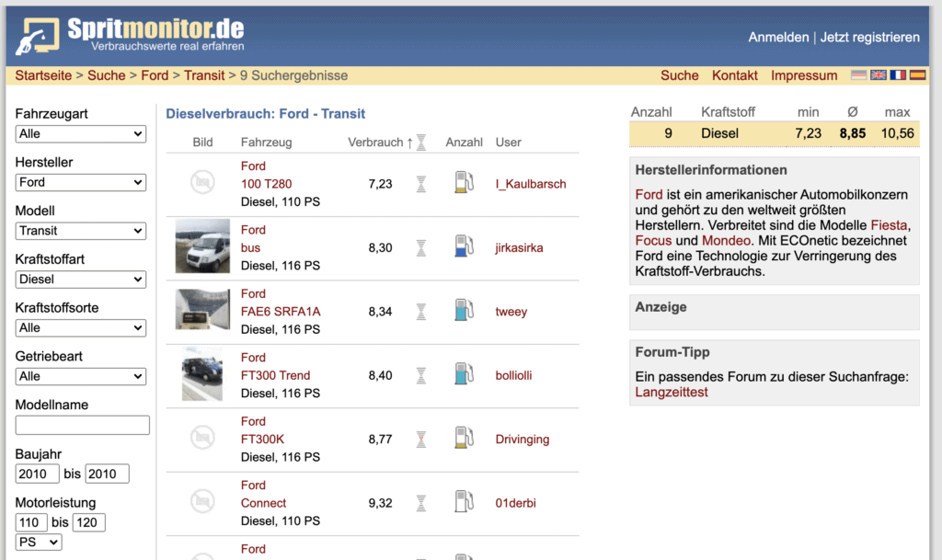Viewport: 942px width, 560px height.
Task: Click fuel pump icon in I_Kaulbarsch row
Action: tap(464, 182)
